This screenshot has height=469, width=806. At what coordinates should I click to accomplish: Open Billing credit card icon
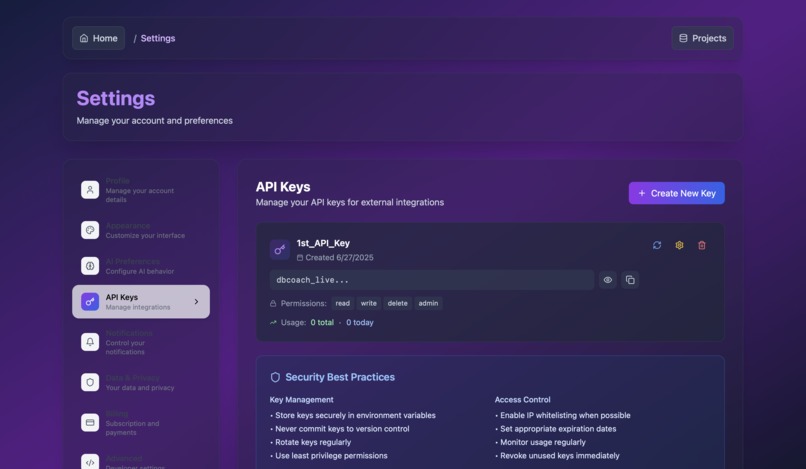(x=90, y=422)
